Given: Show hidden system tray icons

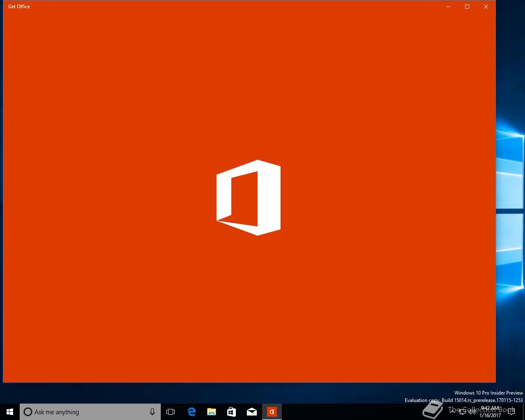Looking at the screenshot, I should (453, 412).
